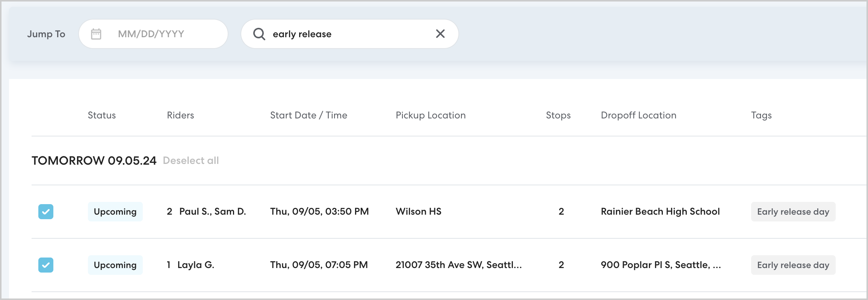Open the MM/DD/YYYY Jump To date field
This screenshot has height=300, width=868.
coord(151,34)
